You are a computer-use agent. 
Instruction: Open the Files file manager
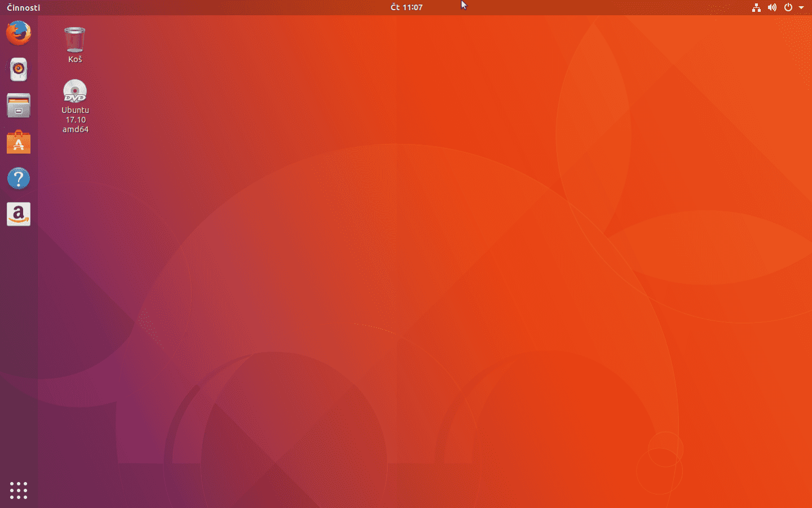click(18, 106)
